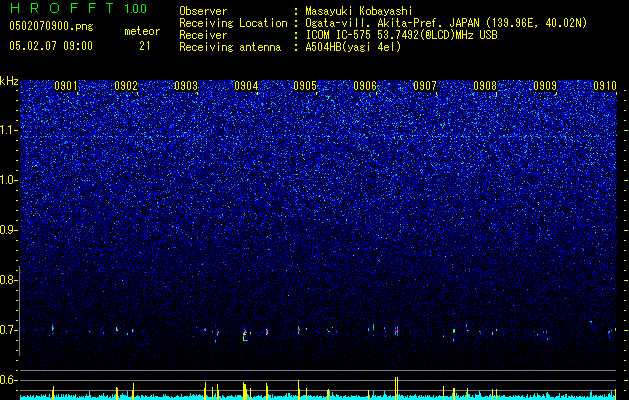Click the Observer field label

click(x=203, y=11)
